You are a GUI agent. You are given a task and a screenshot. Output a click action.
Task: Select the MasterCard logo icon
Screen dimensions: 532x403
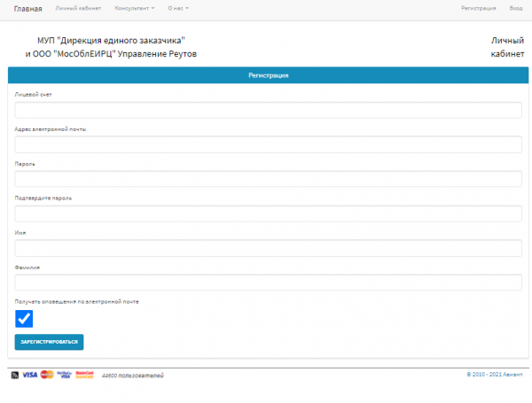pos(47,375)
